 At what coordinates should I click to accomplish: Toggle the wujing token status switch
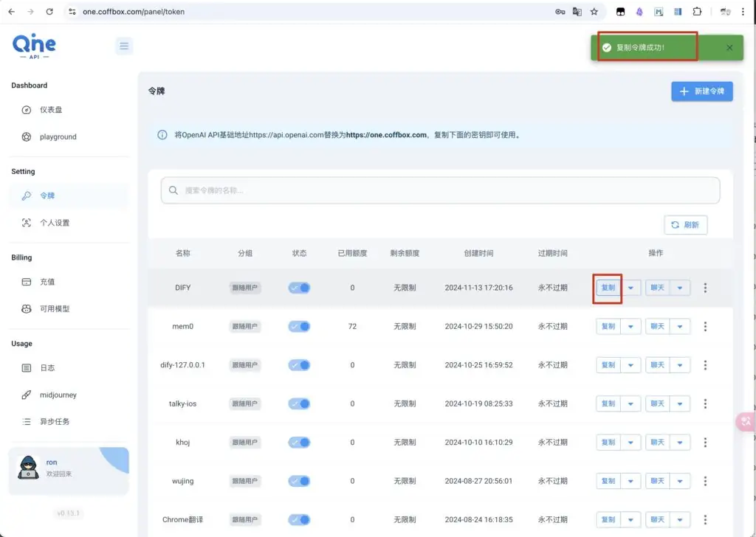point(299,481)
